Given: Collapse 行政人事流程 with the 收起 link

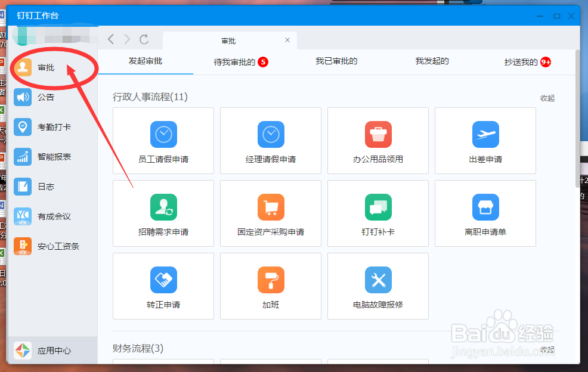Looking at the screenshot, I should (547, 97).
